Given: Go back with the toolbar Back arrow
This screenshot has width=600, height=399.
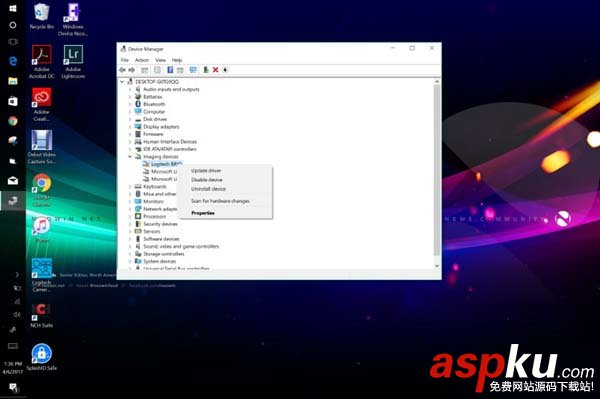Looking at the screenshot, I should 122,70.
